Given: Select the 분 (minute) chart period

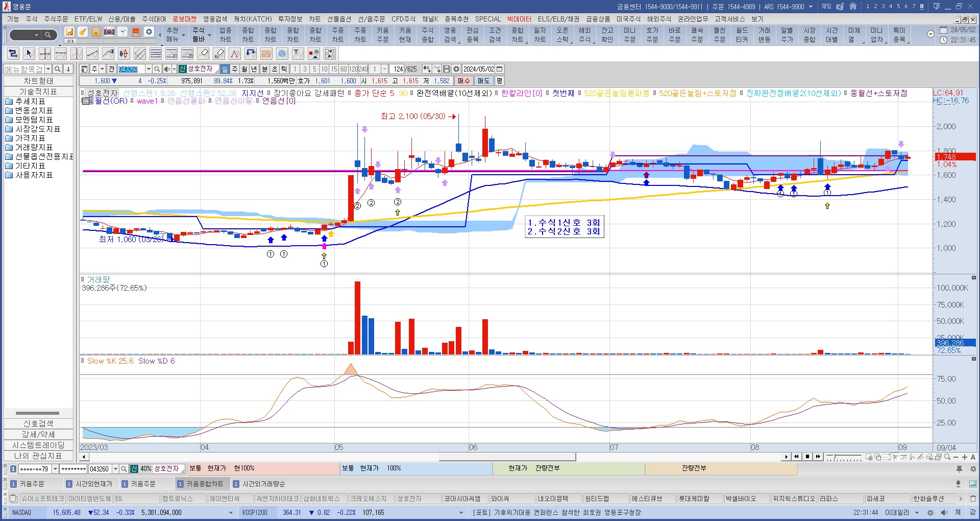Looking at the screenshot, I should pos(264,69).
